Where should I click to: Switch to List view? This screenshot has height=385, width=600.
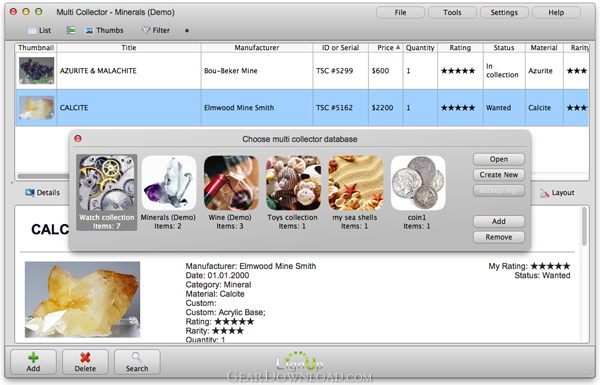pyautogui.click(x=39, y=30)
